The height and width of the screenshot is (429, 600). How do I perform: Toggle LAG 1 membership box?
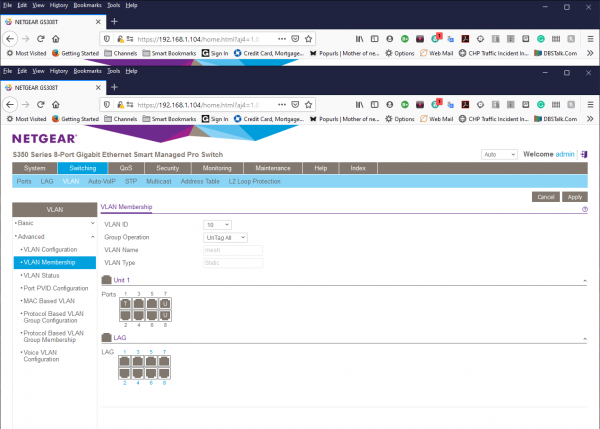(124, 361)
